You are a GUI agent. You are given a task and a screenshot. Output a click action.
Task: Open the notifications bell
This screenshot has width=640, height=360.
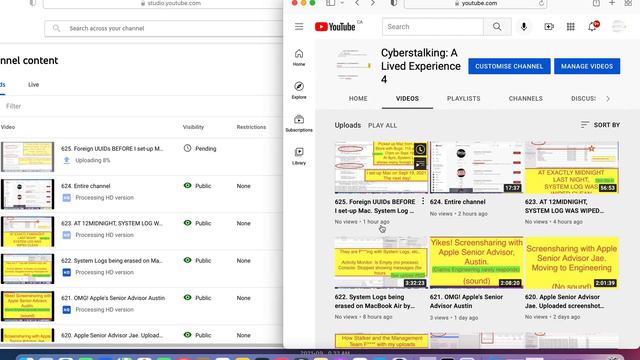(592, 27)
